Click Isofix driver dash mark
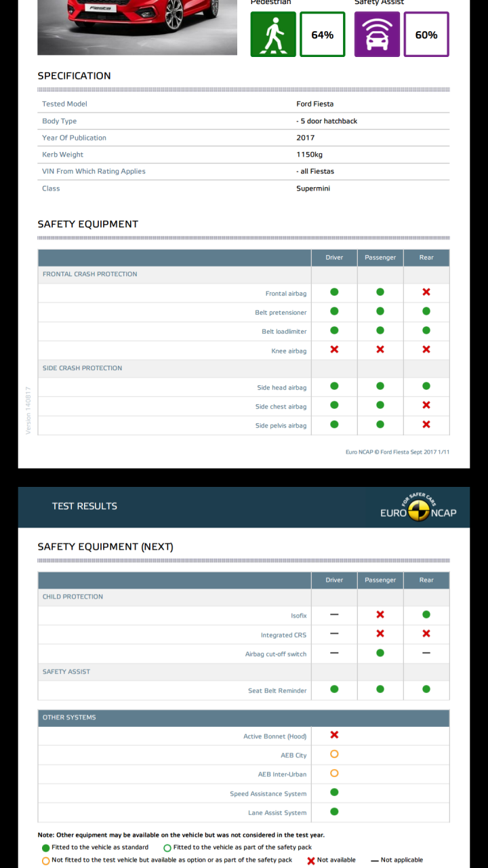This screenshot has height=868, width=488. (x=334, y=614)
